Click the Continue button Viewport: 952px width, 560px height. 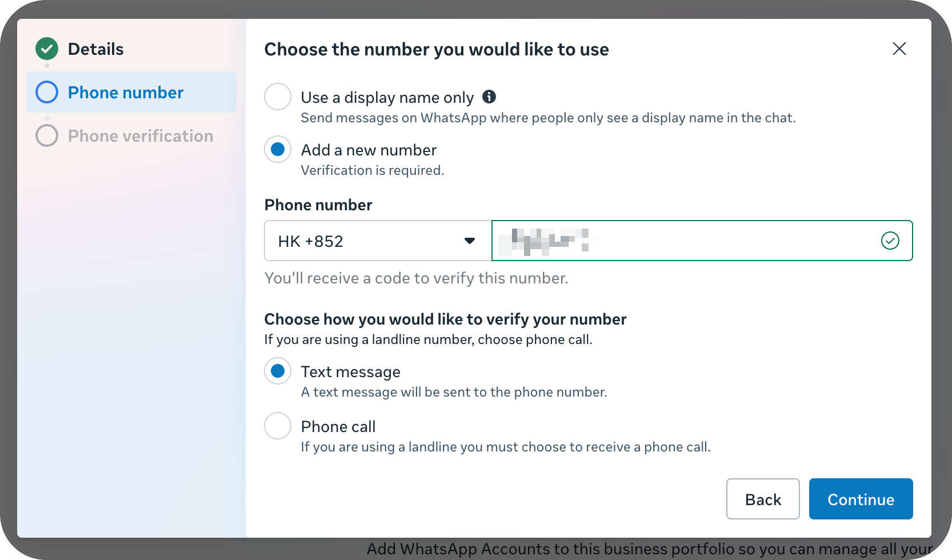pyautogui.click(x=861, y=499)
